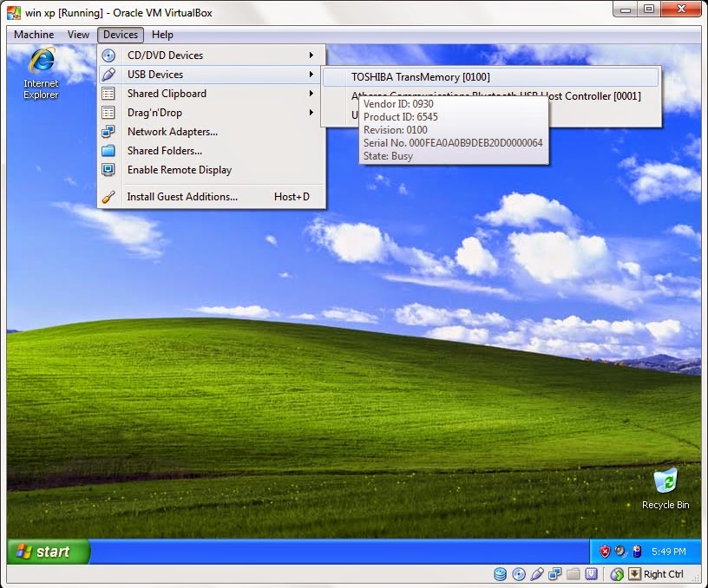This screenshot has width=708, height=588.
Task: Click the USB status bar icon
Action: click(537, 574)
